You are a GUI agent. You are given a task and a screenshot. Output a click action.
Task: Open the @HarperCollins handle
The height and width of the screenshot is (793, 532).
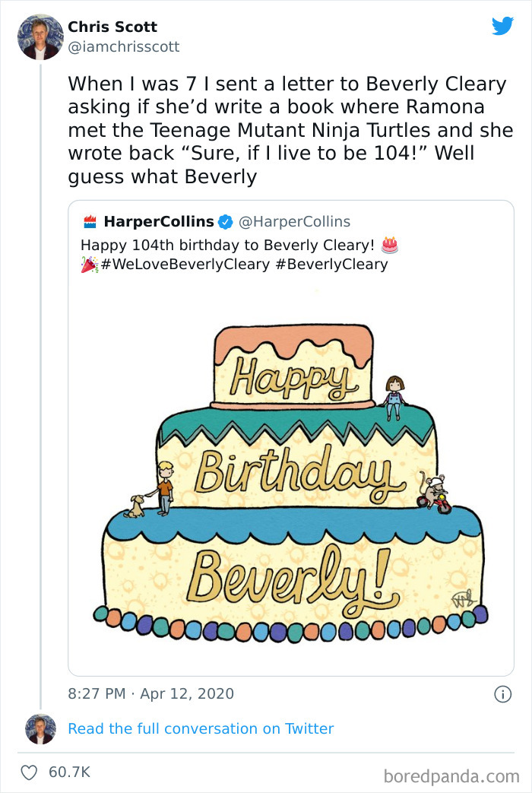294,222
